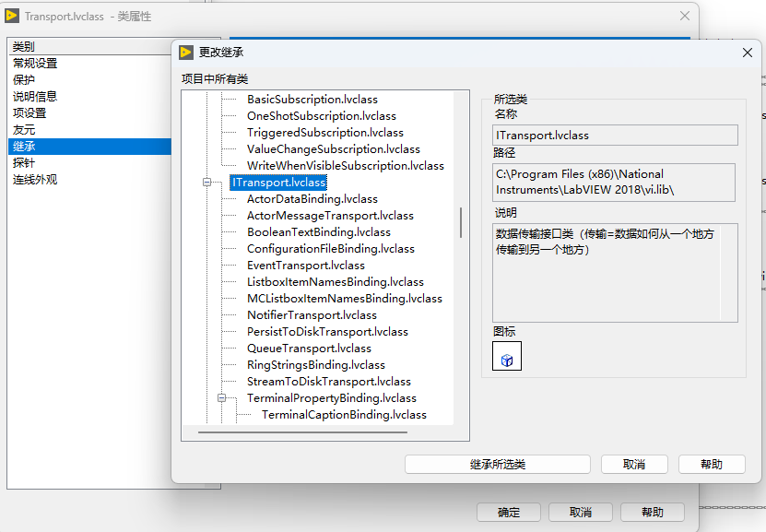Click 确定 in 类属性 window
This screenshot has height=532, width=766.
(x=509, y=512)
